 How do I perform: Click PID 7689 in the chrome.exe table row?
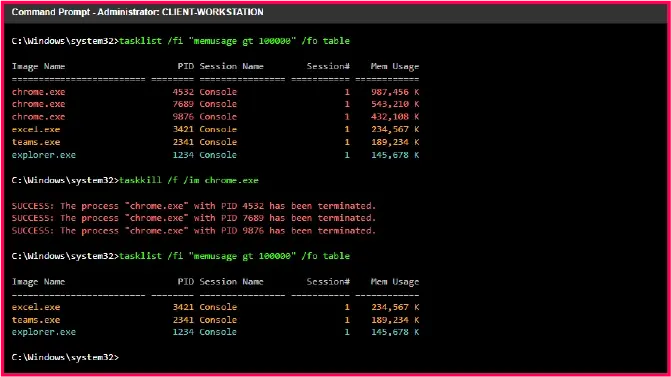point(183,104)
